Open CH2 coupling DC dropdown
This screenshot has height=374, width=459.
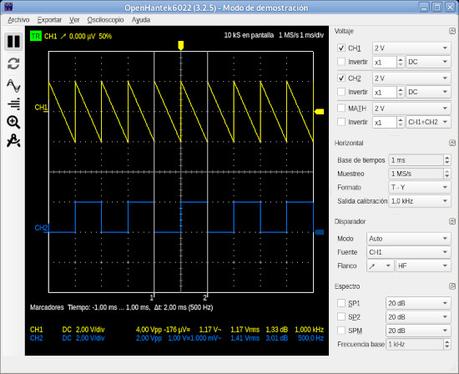(428, 92)
